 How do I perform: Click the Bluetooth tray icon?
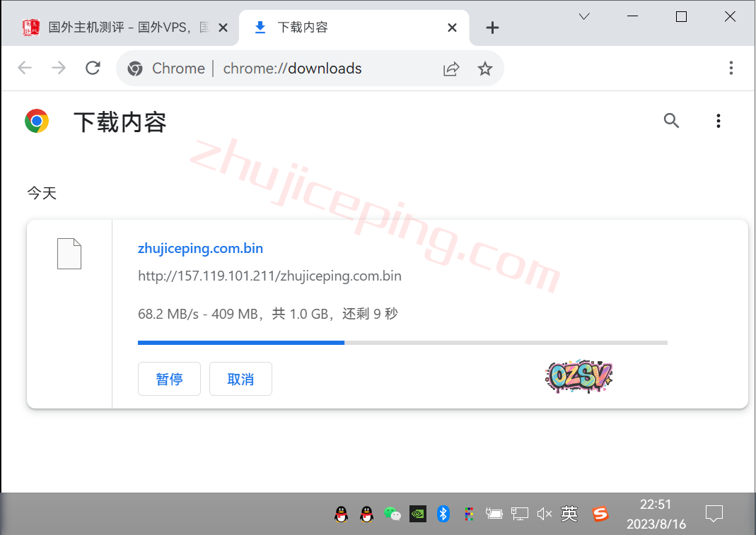[443, 514]
